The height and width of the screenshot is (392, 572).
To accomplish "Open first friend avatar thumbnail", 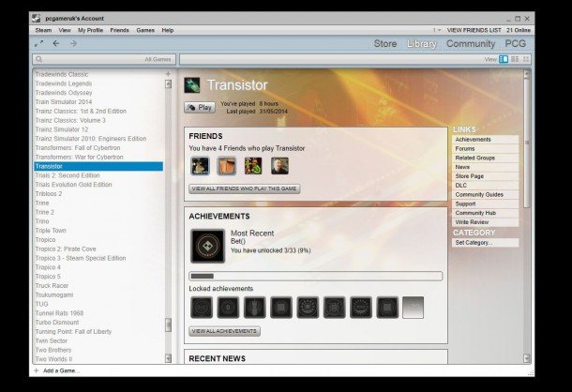I will (201, 166).
